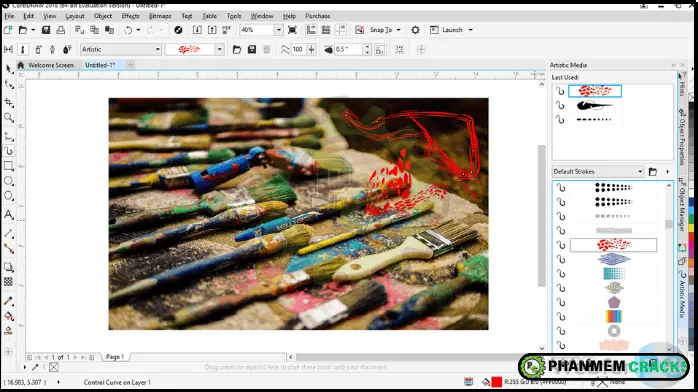Screen dimensions: 698x392
Task: Open the Artistic category dropdown
Action: [158, 49]
